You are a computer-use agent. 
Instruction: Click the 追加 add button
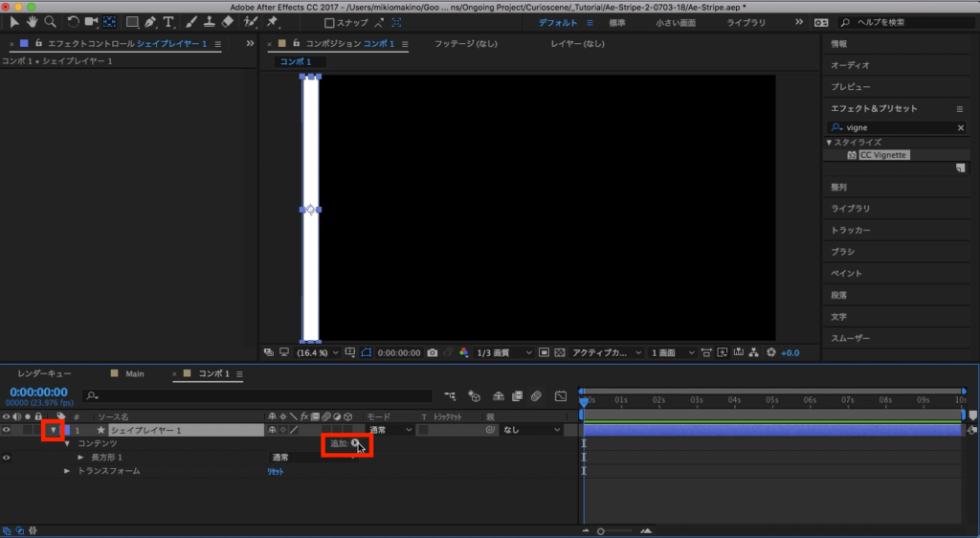(x=356, y=444)
